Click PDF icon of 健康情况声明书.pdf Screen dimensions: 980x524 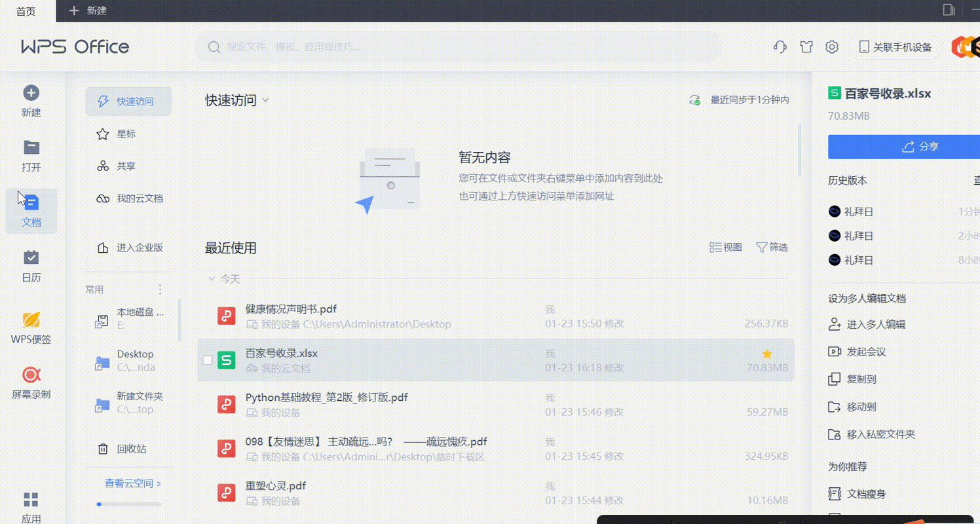tap(227, 316)
